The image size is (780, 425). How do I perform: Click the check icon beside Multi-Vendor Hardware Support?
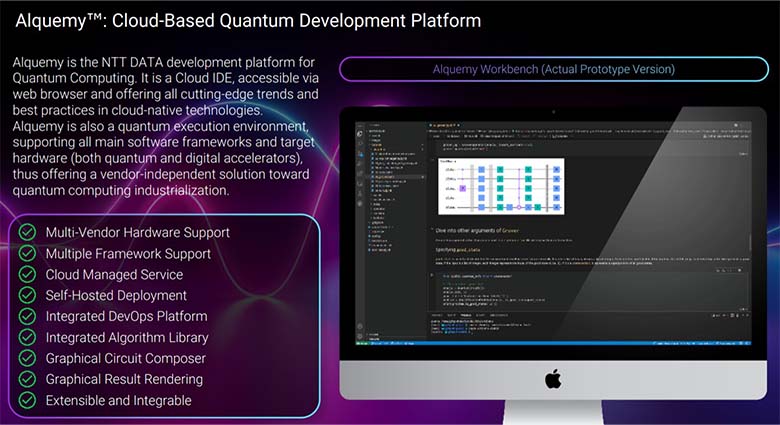28,233
